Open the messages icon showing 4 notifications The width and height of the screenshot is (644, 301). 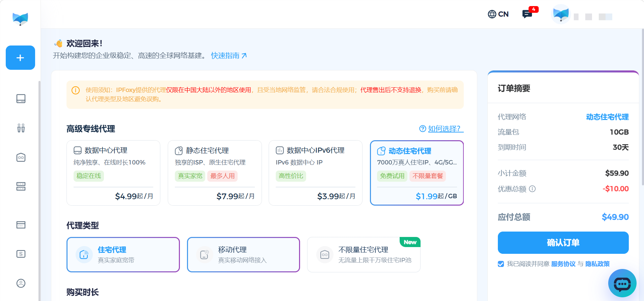click(x=527, y=14)
